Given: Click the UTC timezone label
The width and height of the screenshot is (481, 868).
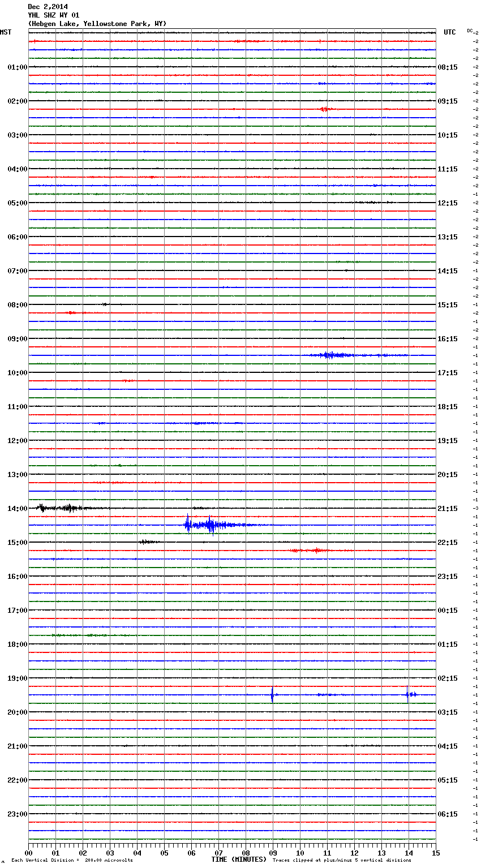Looking at the screenshot, I should tap(449, 32).
